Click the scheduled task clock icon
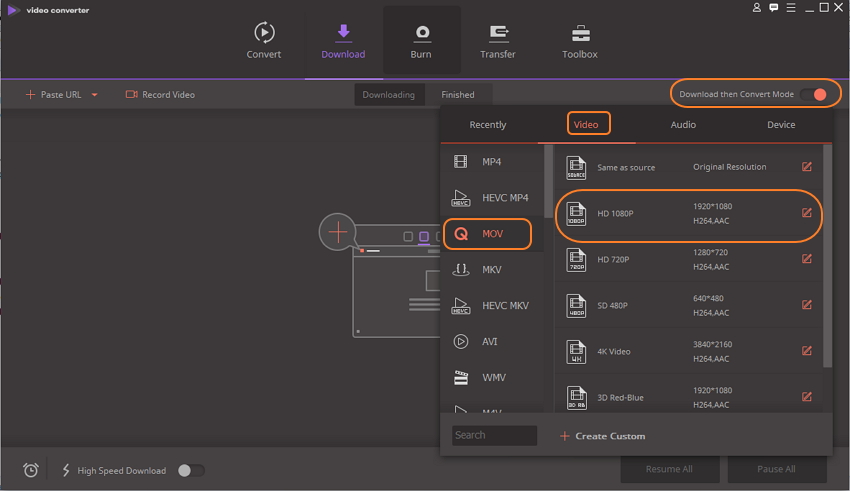Viewport: 850px width, 491px height. (x=31, y=470)
